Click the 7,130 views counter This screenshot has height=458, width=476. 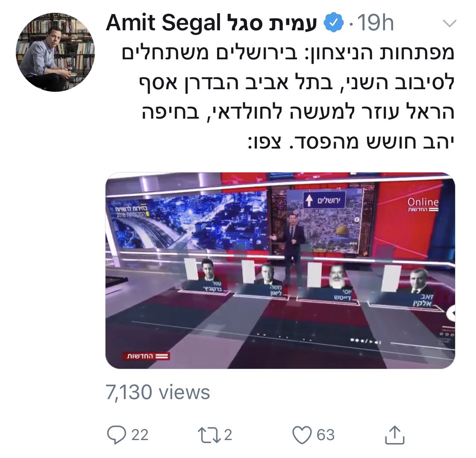tap(158, 392)
